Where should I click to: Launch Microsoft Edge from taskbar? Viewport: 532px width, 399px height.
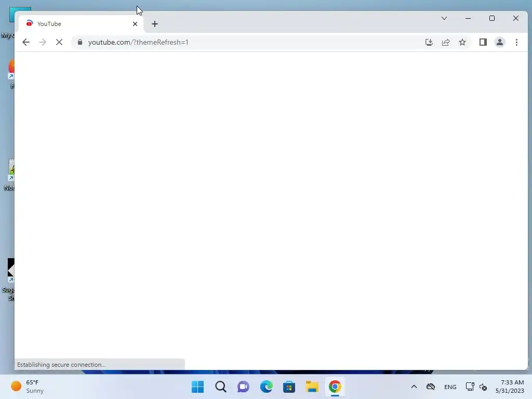(x=267, y=387)
